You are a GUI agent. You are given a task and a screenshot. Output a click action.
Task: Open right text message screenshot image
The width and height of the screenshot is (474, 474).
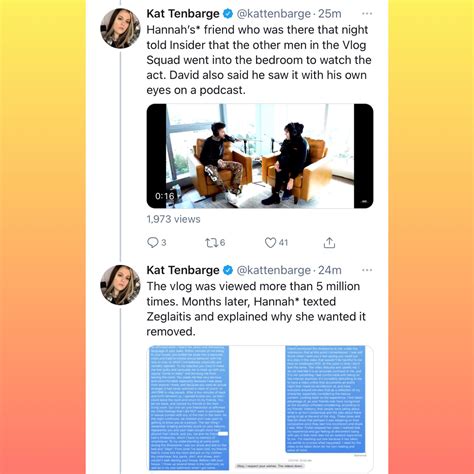pyautogui.click(x=325, y=399)
